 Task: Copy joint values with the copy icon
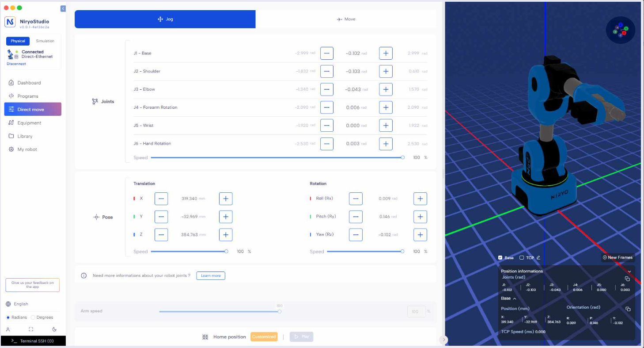point(627,279)
